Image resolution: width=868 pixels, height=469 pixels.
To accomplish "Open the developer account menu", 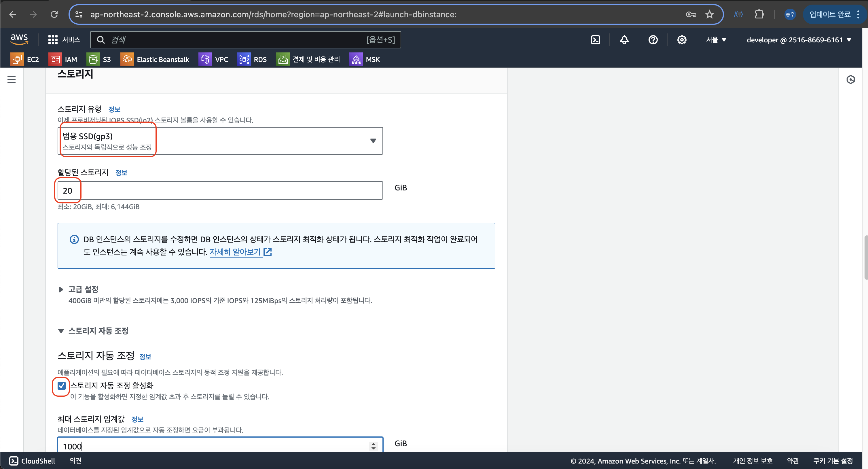I will pyautogui.click(x=799, y=40).
